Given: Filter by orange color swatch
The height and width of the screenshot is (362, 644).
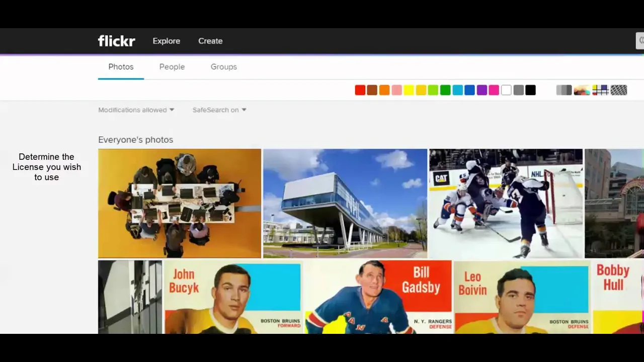Looking at the screenshot, I should (384, 90).
